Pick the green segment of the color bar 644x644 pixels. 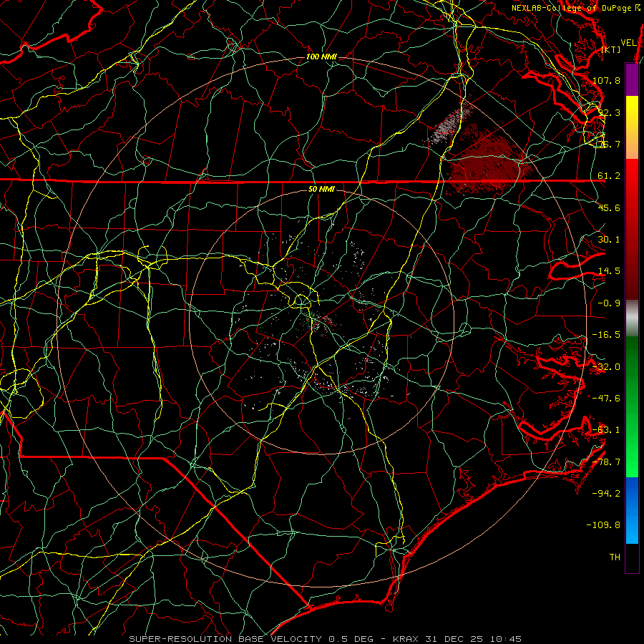(x=632, y=406)
